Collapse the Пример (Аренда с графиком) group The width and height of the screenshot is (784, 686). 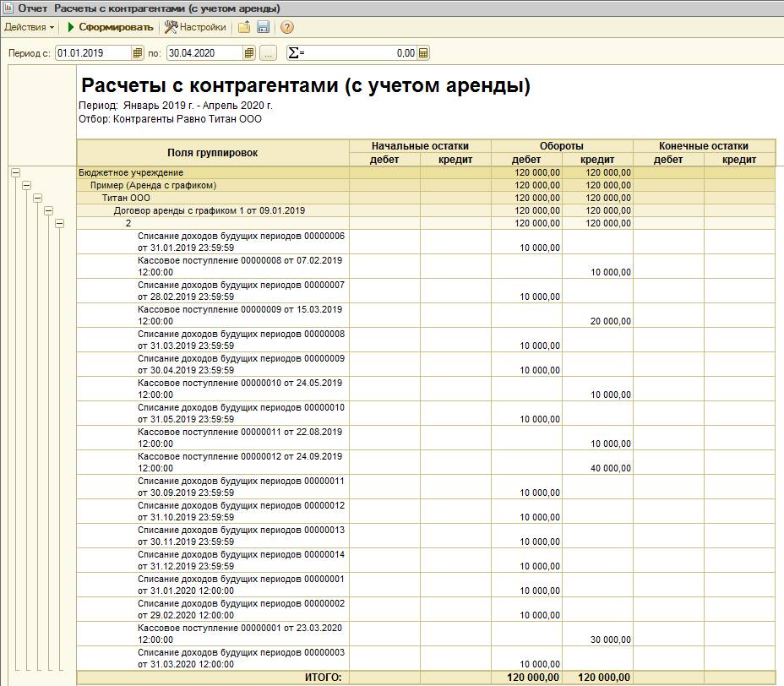[x=26, y=186]
